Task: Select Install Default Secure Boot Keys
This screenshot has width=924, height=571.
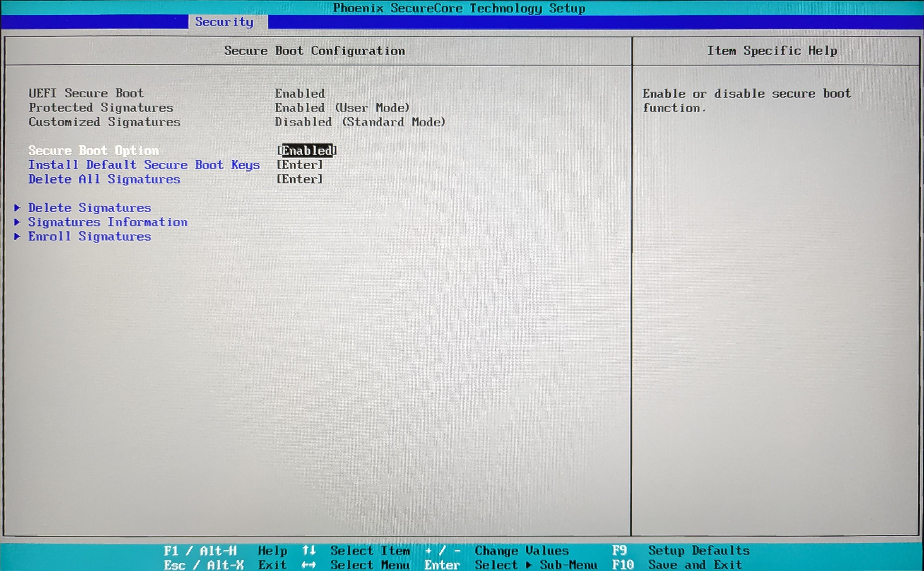Action: 144,165
